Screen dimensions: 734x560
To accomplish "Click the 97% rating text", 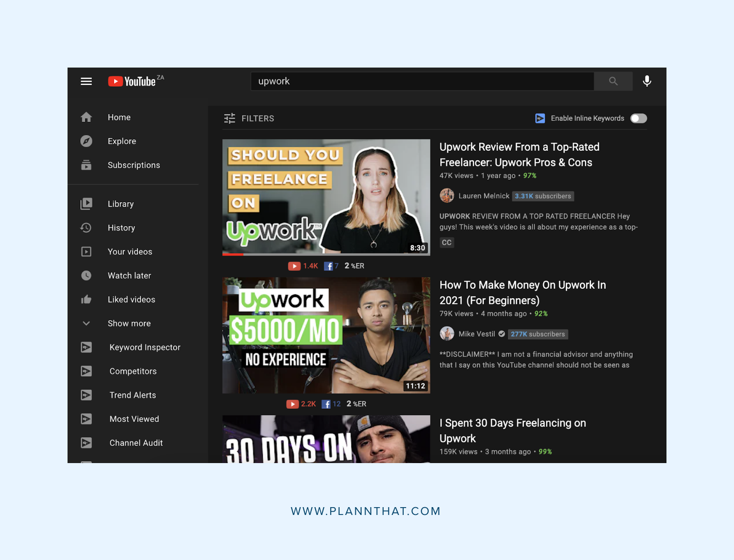I will (x=530, y=176).
